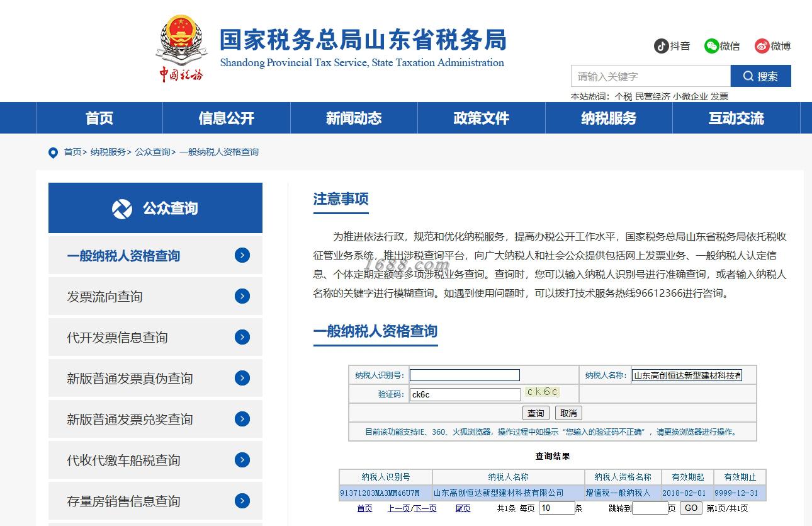Click arrow icon beside 发票流向查询
The image size is (812, 526).
242,296
